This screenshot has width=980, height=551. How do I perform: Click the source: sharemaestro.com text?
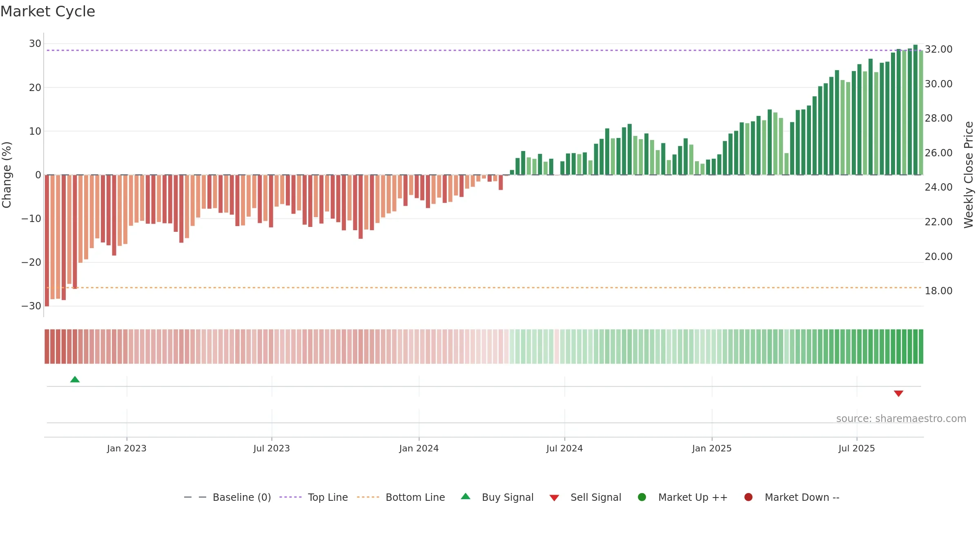click(901, 419)
